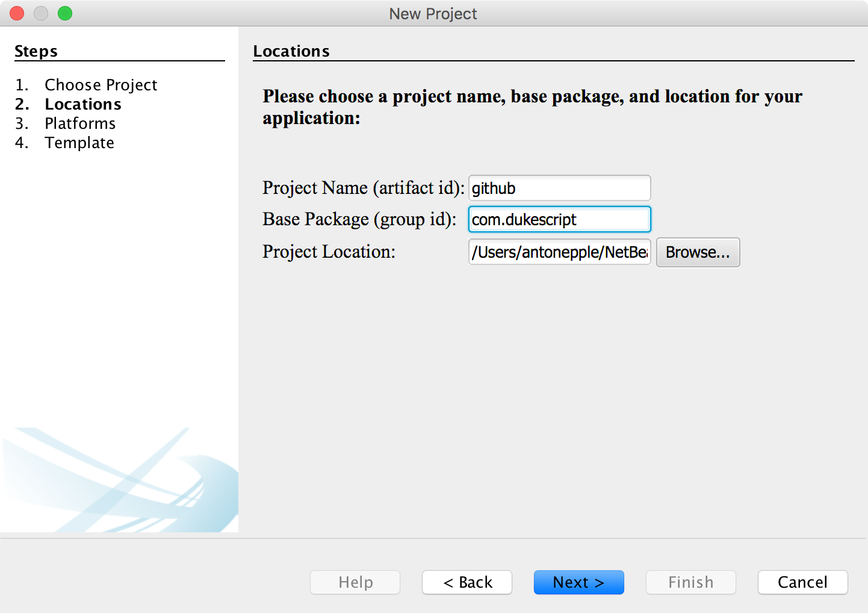Cancel the New Project wizard
The width and height of the screenshot is (868, 613).
point(802,582)
